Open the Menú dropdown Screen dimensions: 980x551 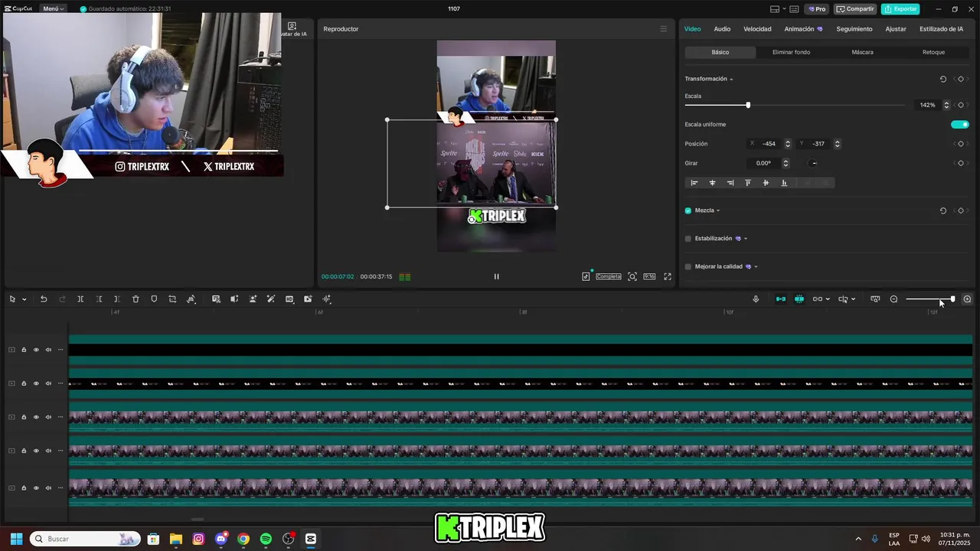click(53, 9)
